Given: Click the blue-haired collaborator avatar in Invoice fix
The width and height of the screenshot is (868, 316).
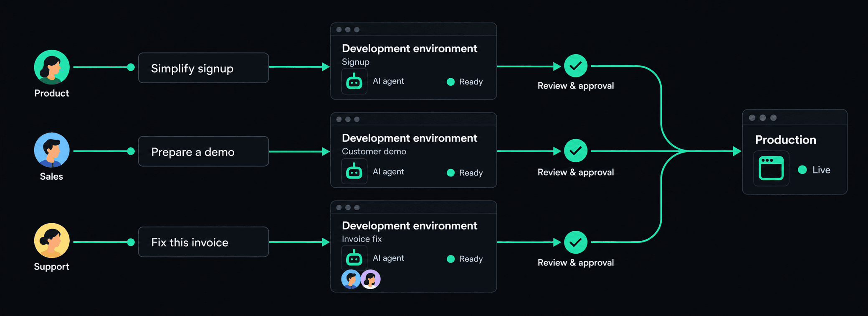Looking at the screenshot, I should pos(351,279).
